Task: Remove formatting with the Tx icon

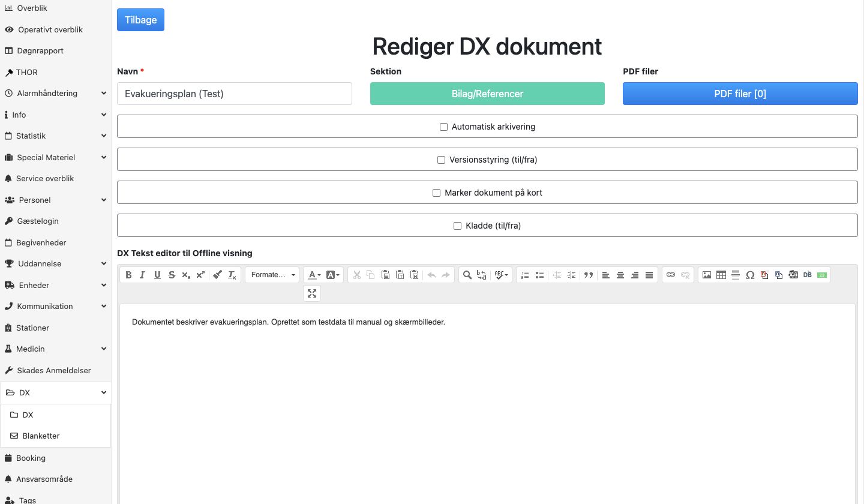Action: [x=232, y=275]
